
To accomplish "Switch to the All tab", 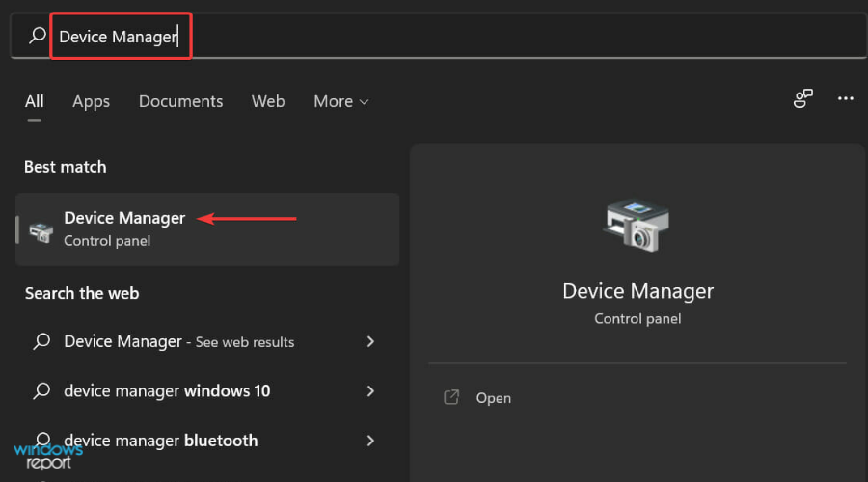I will click(35, 101).
